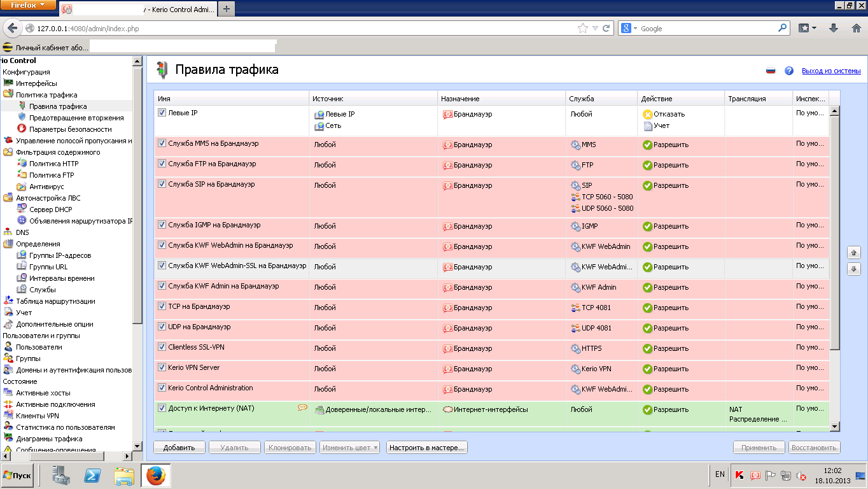Screen dimensions: 868x489
Task: Reload page with refresh button
Action: pyautogui.click(x=606, y=28)
